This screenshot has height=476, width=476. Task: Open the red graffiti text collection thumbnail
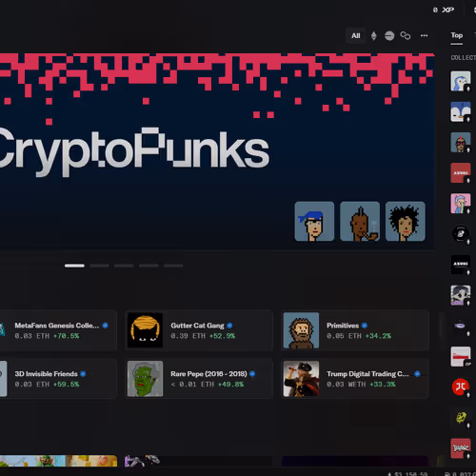click(461, 448)
